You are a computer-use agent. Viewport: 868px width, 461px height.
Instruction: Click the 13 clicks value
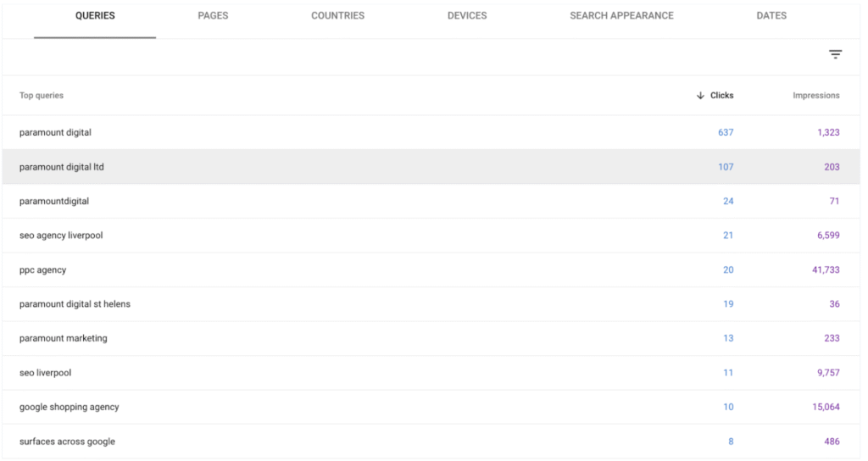pyautogui.click(x=728, y=338)
